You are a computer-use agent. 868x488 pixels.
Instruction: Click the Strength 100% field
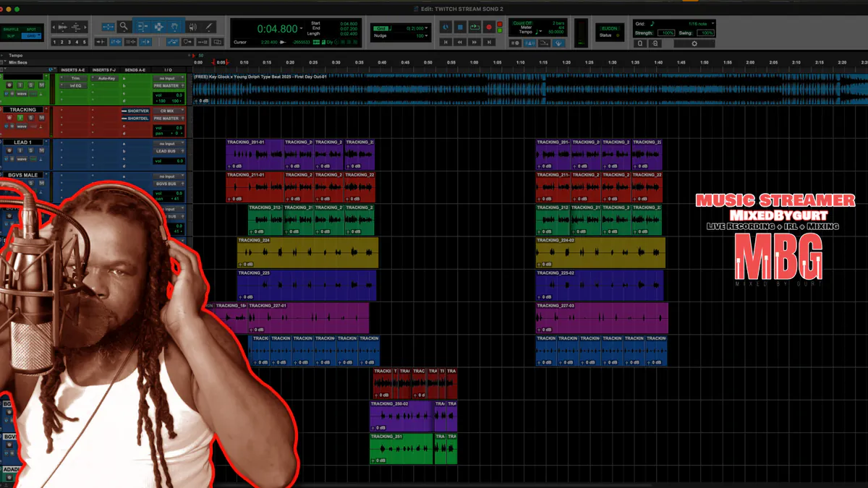click(x=665, y=33)
